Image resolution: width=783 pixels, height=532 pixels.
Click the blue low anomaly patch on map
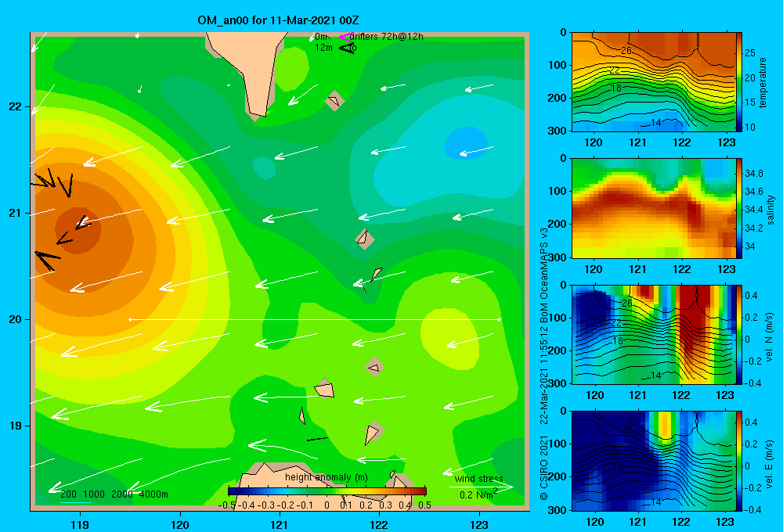[x=465, y=143]
